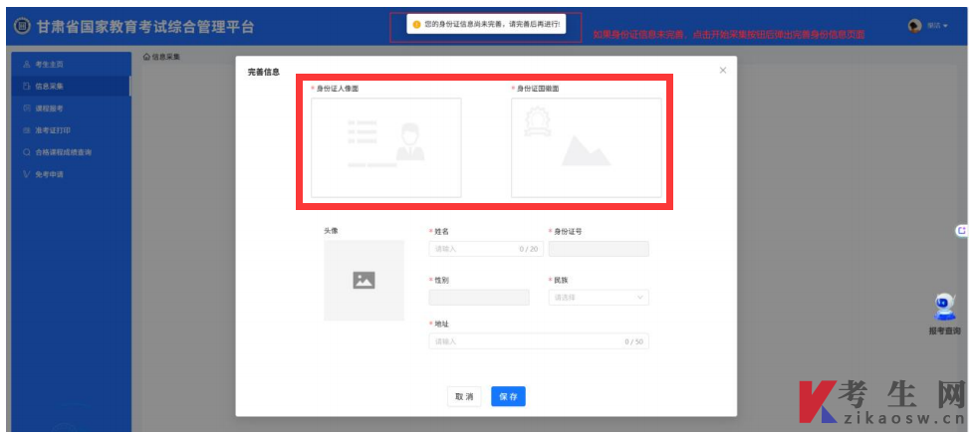Viewport: 980px width, 437px height.
Task: Click the 信息采集 breadcrumb text
Action: point(166,57)
